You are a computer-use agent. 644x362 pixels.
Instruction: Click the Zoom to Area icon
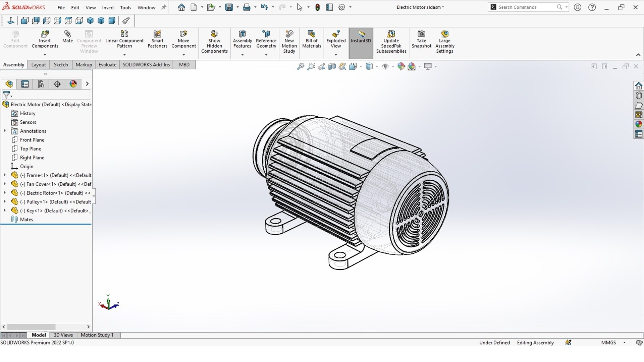tap(311, 66)
